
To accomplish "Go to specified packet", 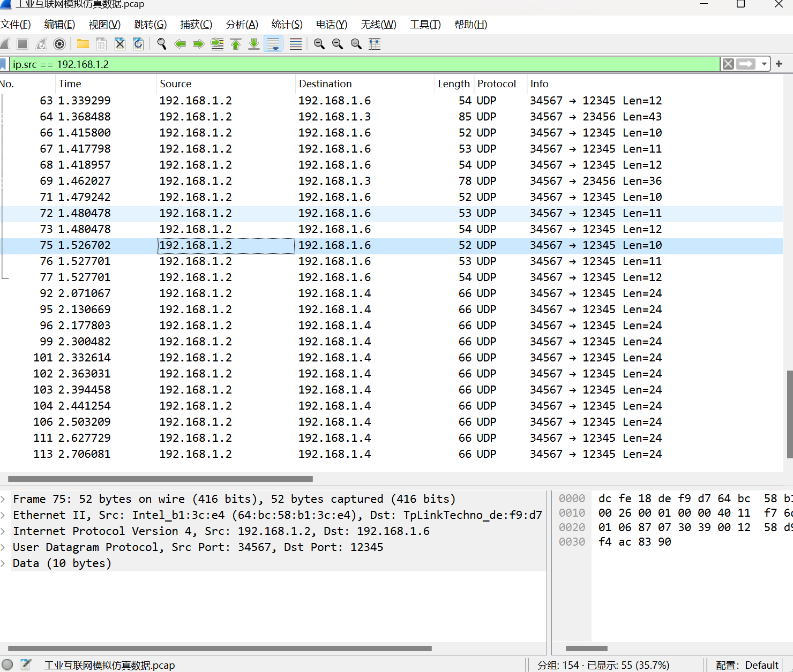I will pos(218,44).
